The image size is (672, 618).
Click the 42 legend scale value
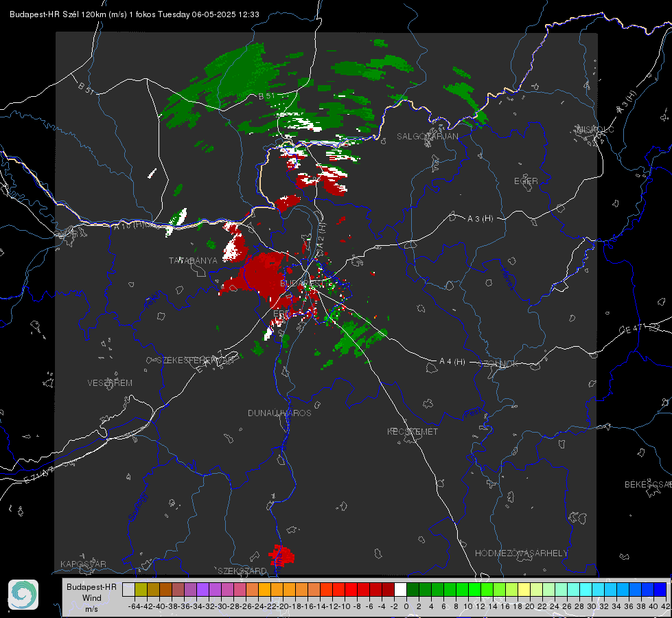click(666, 606)
